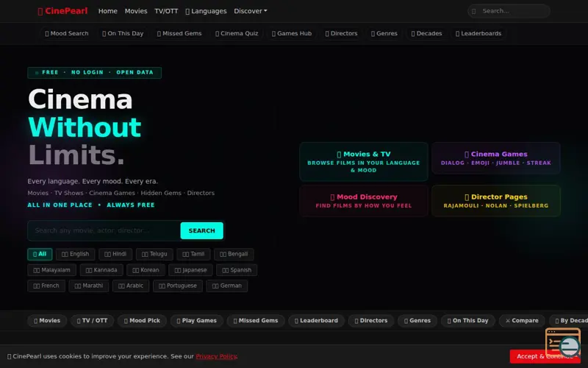
Task: Select the Arabic language chip
Action: 131,286
